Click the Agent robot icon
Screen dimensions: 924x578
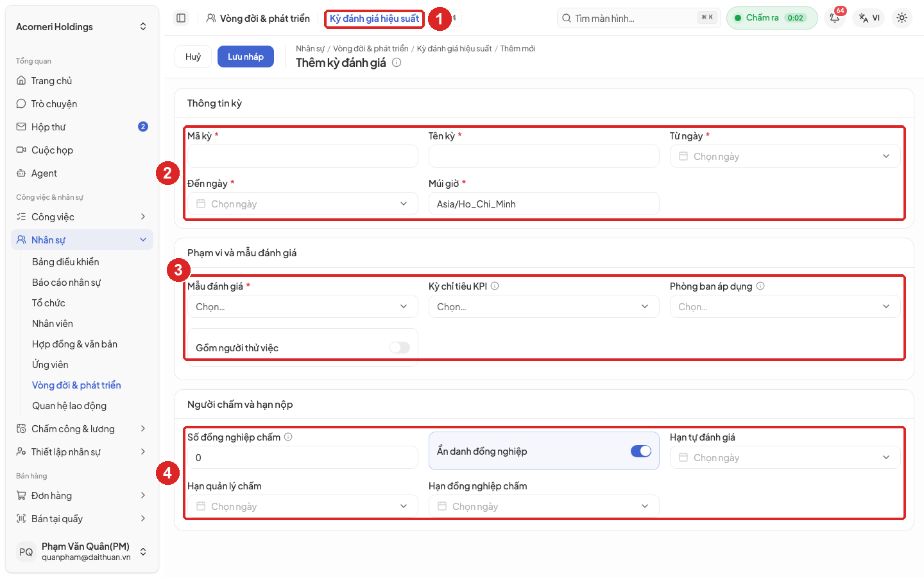pyautogui.click(x=21, y=173)
